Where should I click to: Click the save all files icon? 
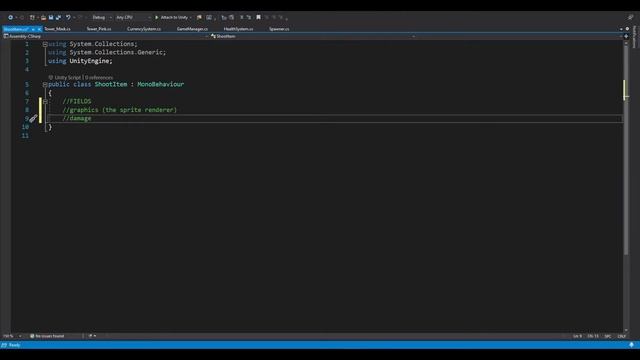tap(58, 18)
